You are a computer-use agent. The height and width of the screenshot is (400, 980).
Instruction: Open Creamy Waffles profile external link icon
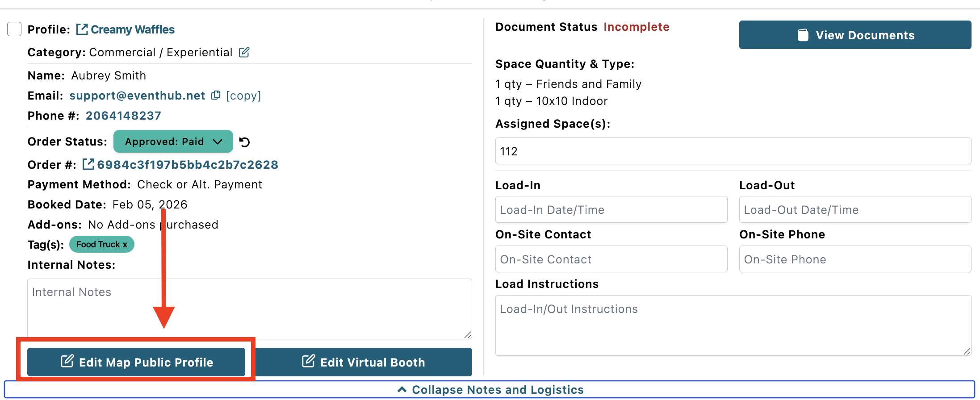click(82, 29)
